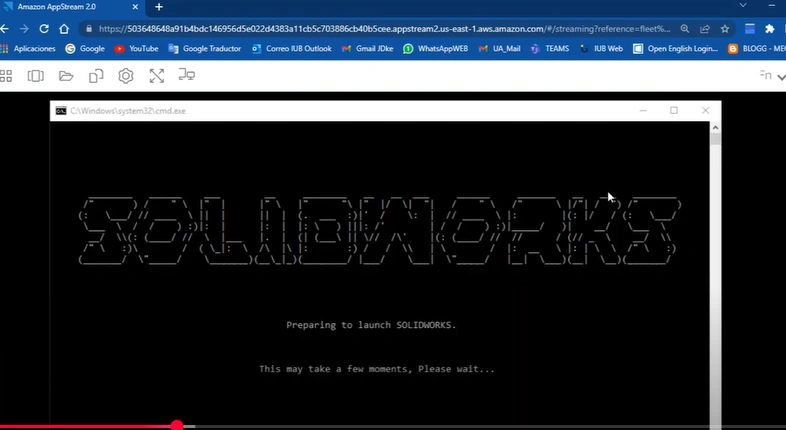Open a new browser tab
The image size is (786, 430).
(x=159, y=7)
